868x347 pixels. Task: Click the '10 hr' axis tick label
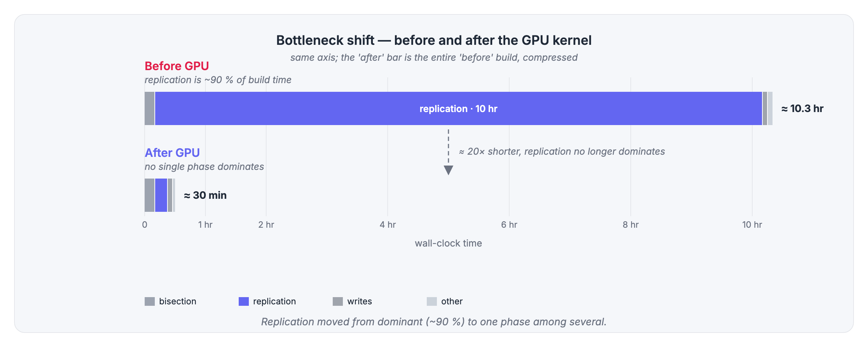coord(752,225)
